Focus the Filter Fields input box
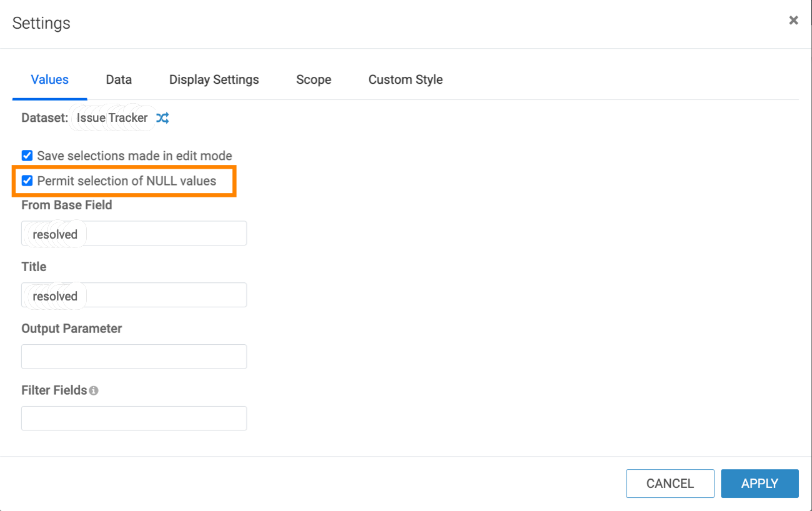The width and height of the screenshot is (812, 511). coord(134,419)
